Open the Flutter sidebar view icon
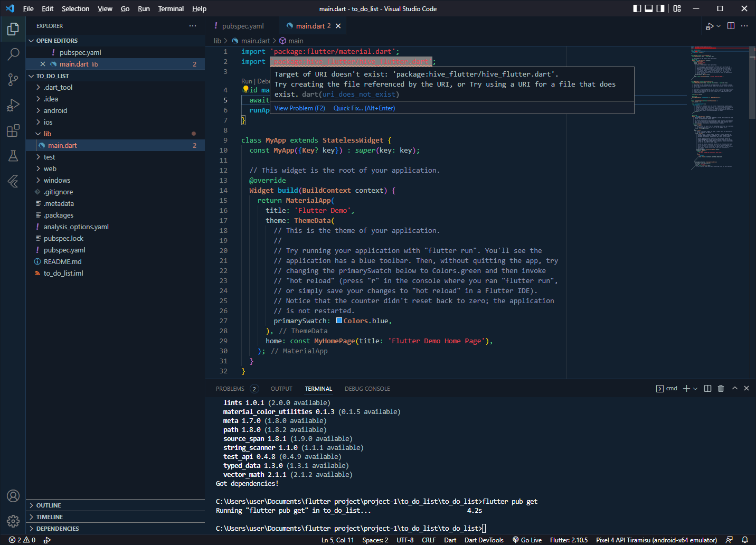 pos(13,181)
